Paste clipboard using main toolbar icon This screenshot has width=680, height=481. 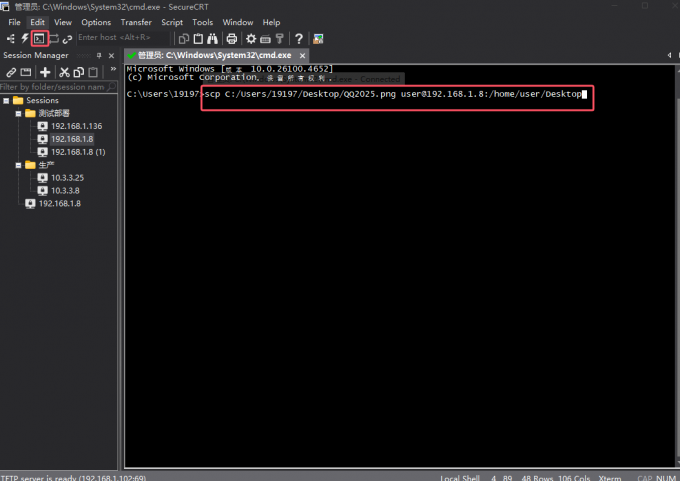pyautogui.click(x=198, y=39)
